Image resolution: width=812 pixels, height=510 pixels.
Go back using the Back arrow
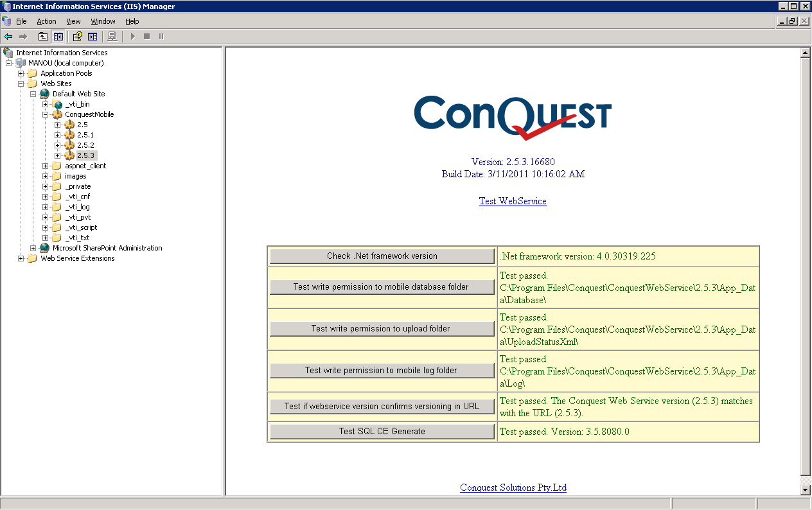tap(8, 37)
